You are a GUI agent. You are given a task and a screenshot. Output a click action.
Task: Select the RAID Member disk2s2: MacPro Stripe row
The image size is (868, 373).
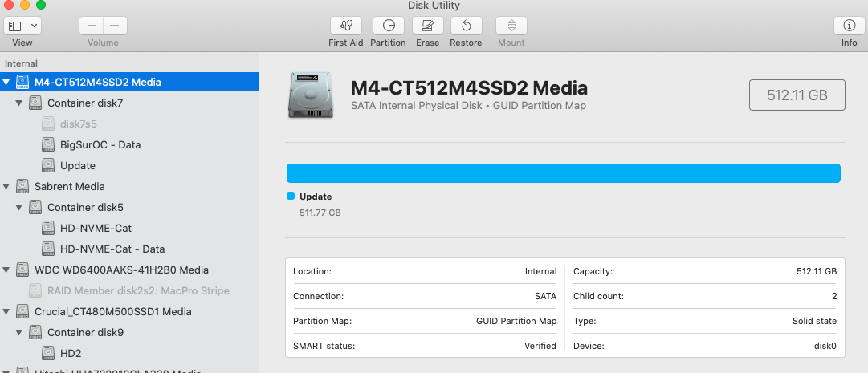point(129,290)
